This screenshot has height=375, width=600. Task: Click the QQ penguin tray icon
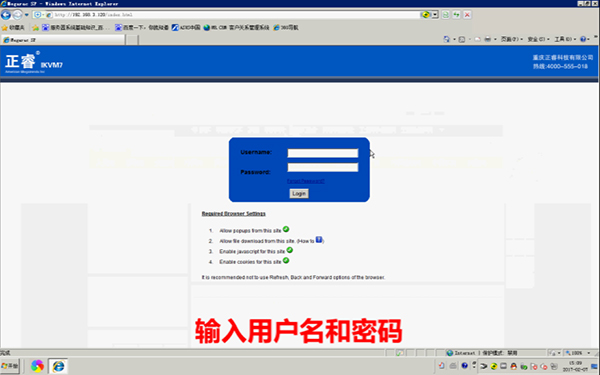514,366
